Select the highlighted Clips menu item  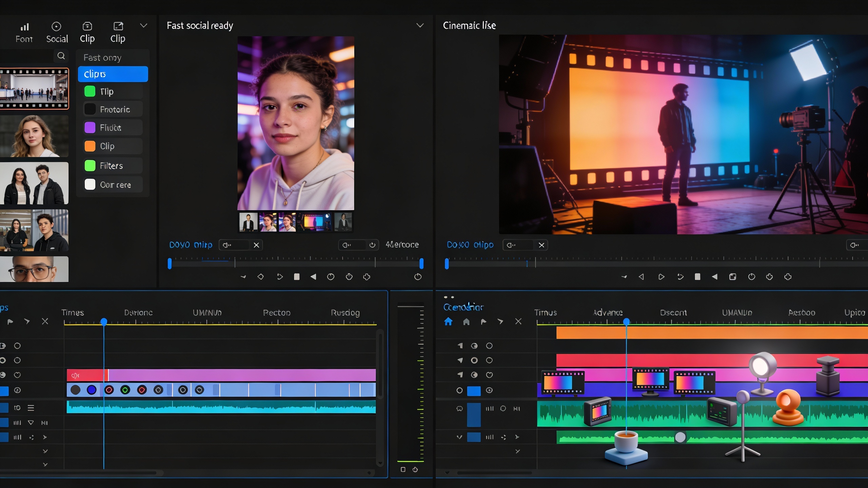[113, 74]
